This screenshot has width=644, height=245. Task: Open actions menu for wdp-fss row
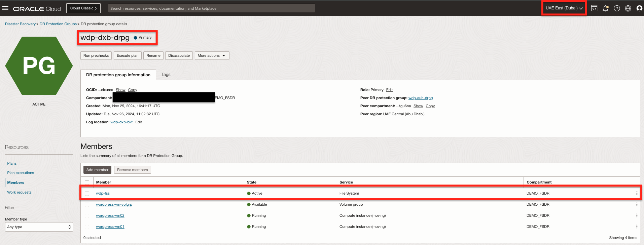(x=637, y=193)
